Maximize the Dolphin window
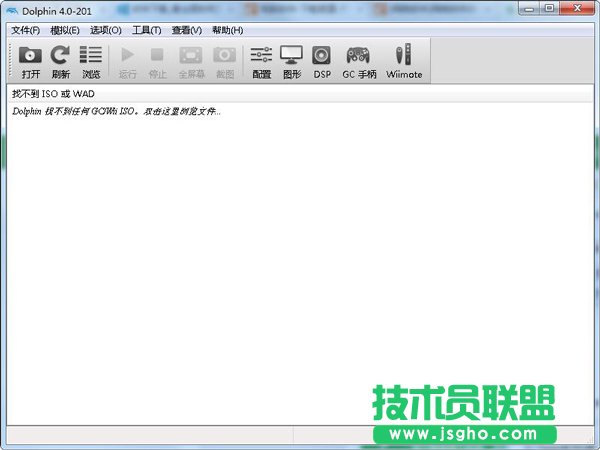This screenshot has height=450, width=600. [x=549, y=8]
